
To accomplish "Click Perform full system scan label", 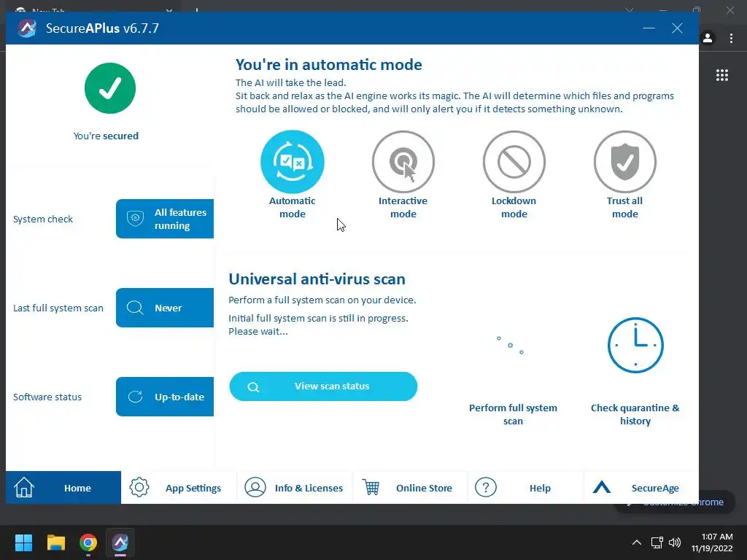I will (x=513, y=414).
